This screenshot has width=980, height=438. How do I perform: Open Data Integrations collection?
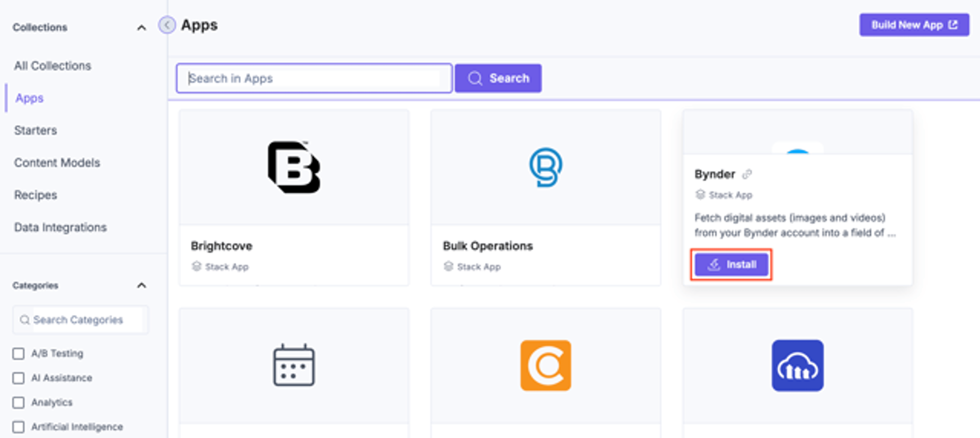point(60,228)
